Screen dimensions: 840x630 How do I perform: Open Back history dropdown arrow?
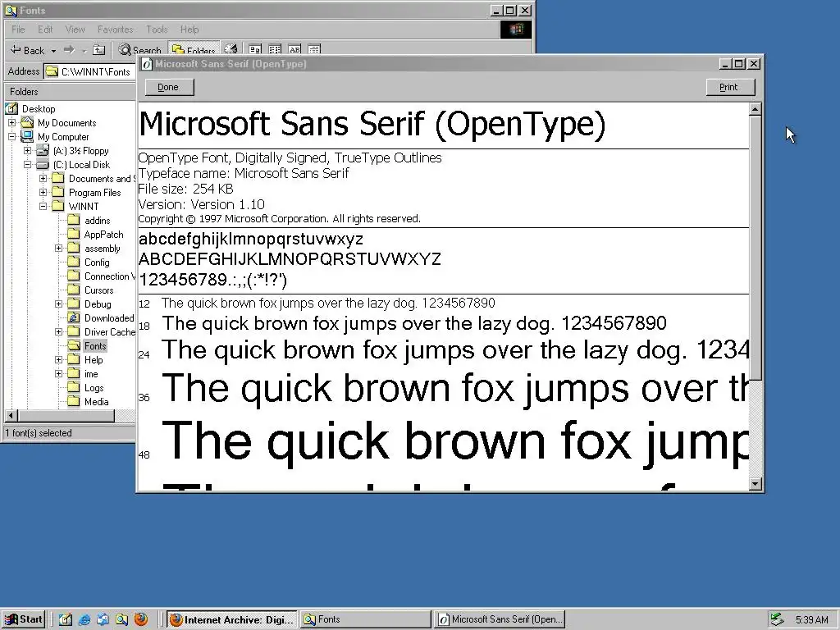[53, 51]
